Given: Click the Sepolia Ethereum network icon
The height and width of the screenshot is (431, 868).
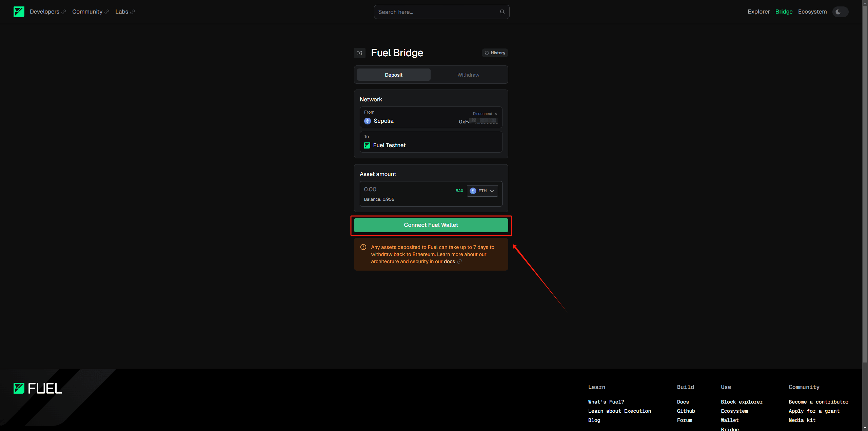Looking at the screenshot, I should [367, 121].
